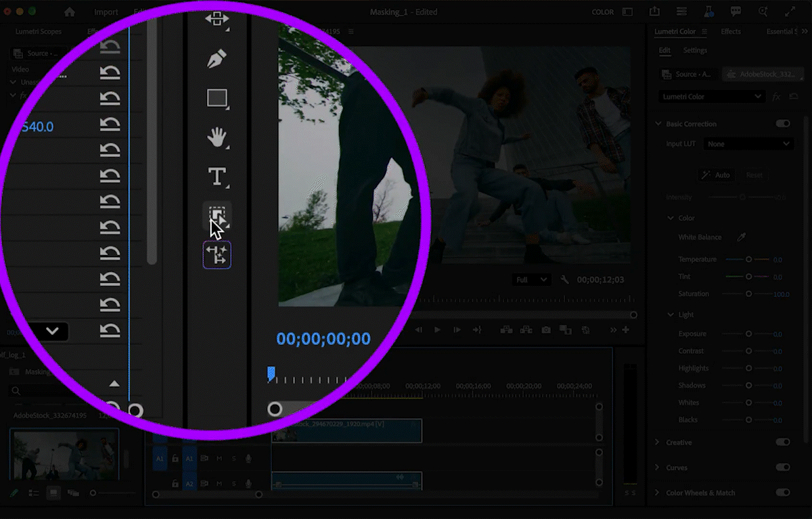Open Program Monitor wrench settings
The image size is (812, 519).
point(565,279)
